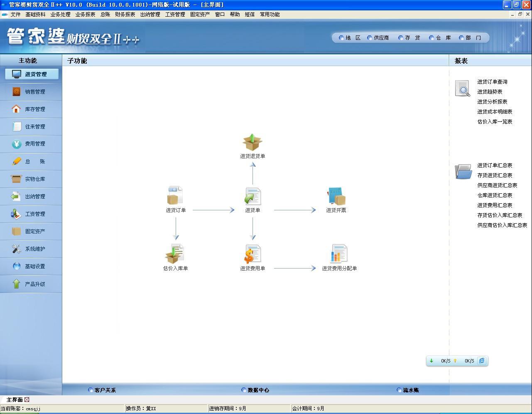Click the browser icon in network speed widget
The height and width of the screenshot is (414, 532).
482,361
